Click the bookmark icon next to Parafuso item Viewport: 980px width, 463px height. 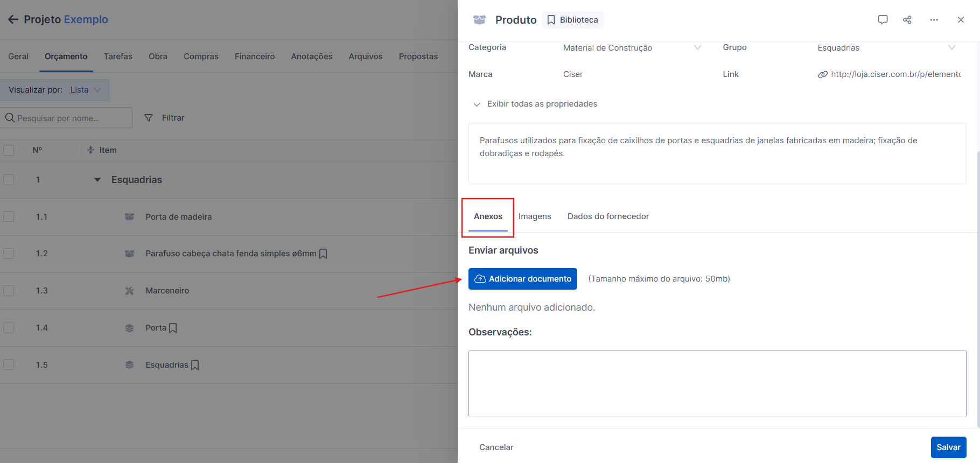323,254
